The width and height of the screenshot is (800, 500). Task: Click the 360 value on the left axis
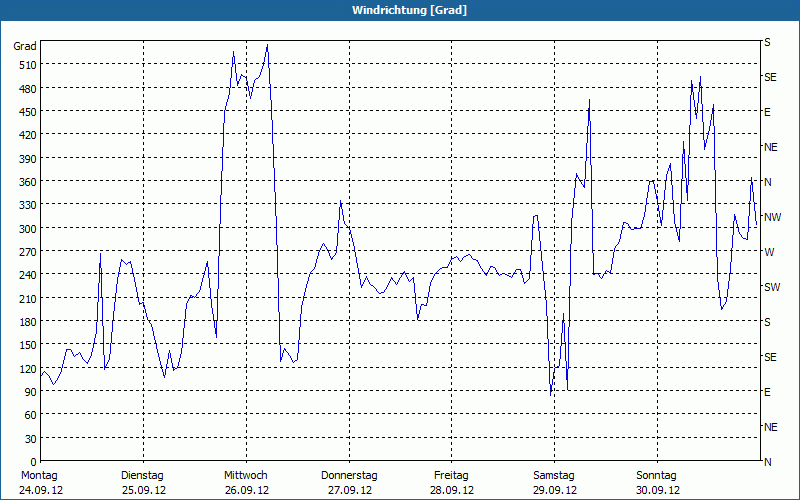[28, 182]
